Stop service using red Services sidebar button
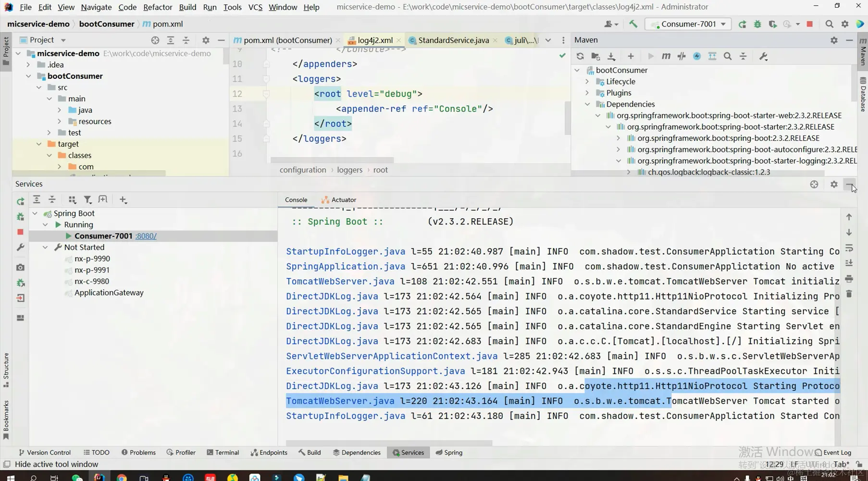 coord(20,232)
